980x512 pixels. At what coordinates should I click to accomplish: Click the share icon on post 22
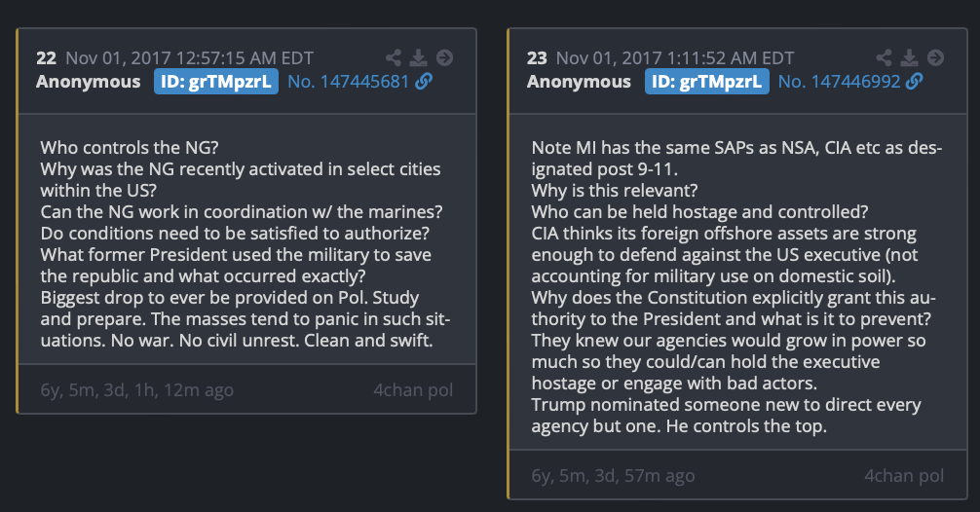click(394, 58)
